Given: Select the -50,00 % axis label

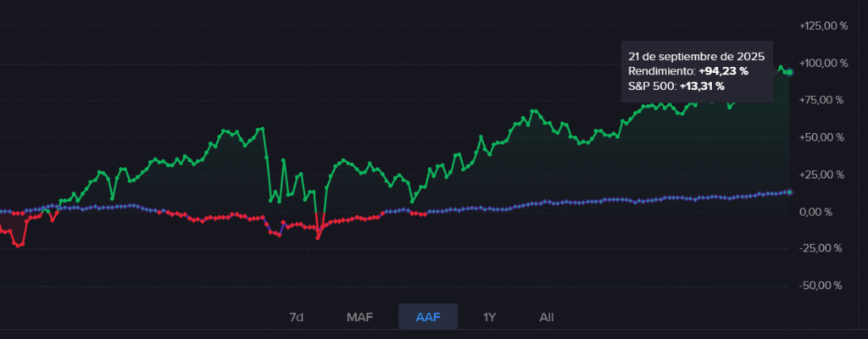Looking at the screenshot, I should [x=821, y=286].
